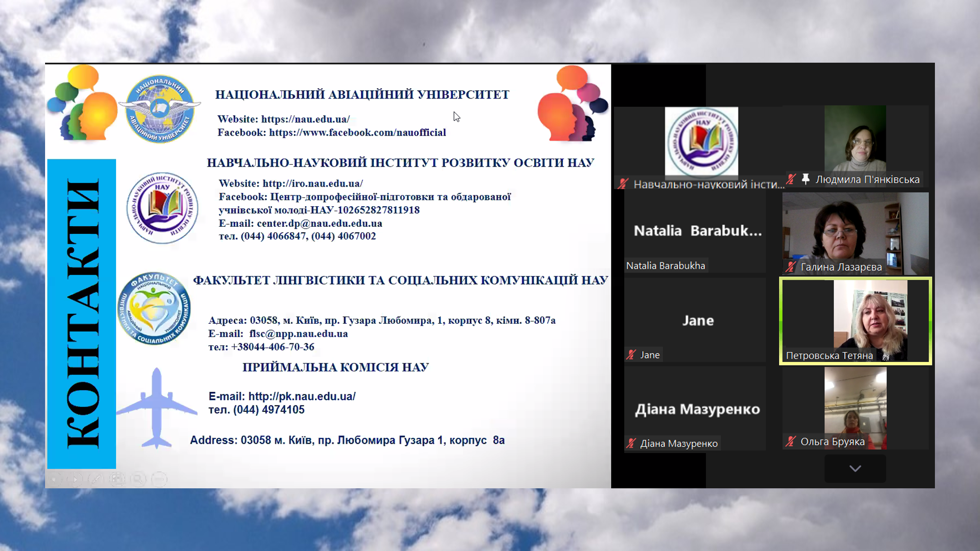
Task: Click nau.edu.ua website link on slide
Action: [305, 119]
